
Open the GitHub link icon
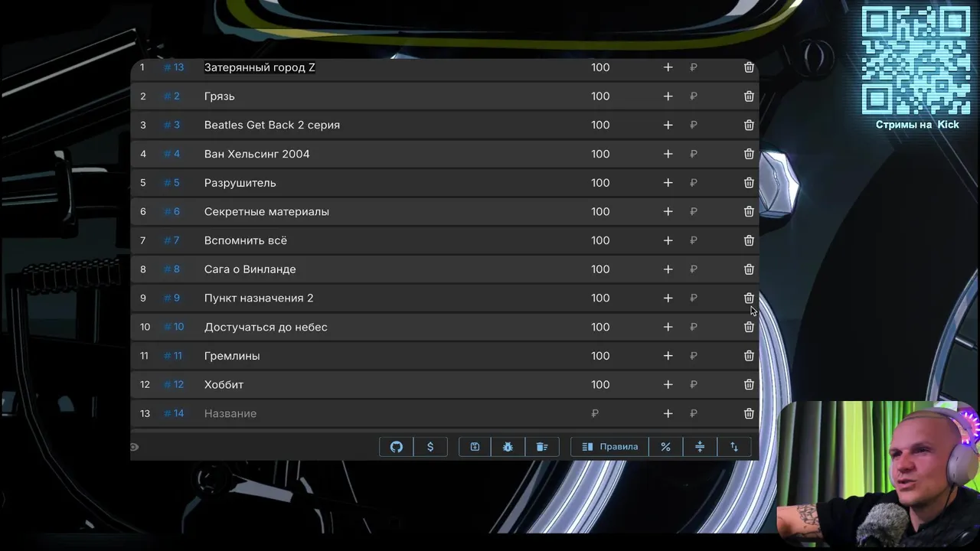(x=397, y=447)
